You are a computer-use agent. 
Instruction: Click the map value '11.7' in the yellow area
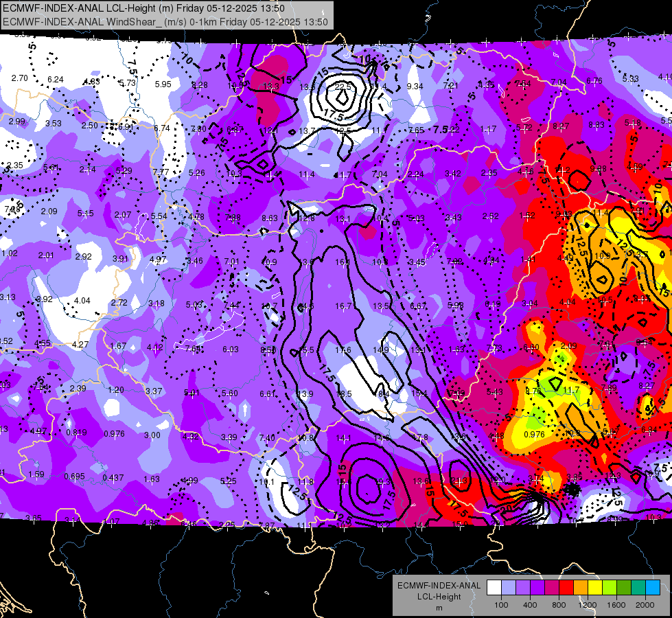point(571,390)
